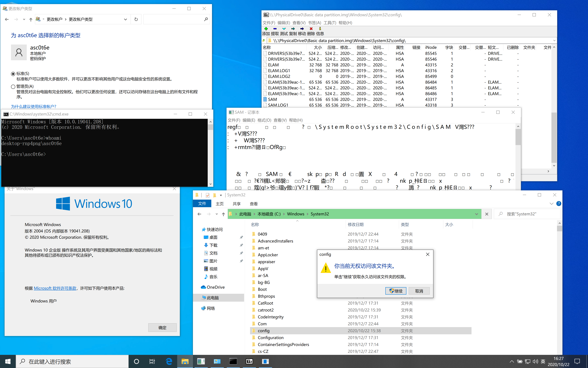Screen dimensions: 588x368
Task: Open Notepad 编辑(E) menu
Action: (x=249, y=120)
